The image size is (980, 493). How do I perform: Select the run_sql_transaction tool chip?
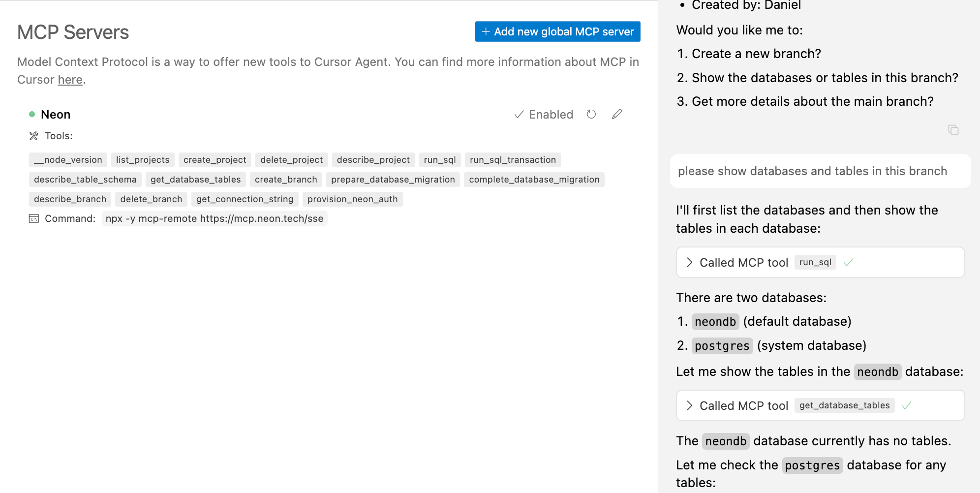pyautogui.click(x=513, y=160)
